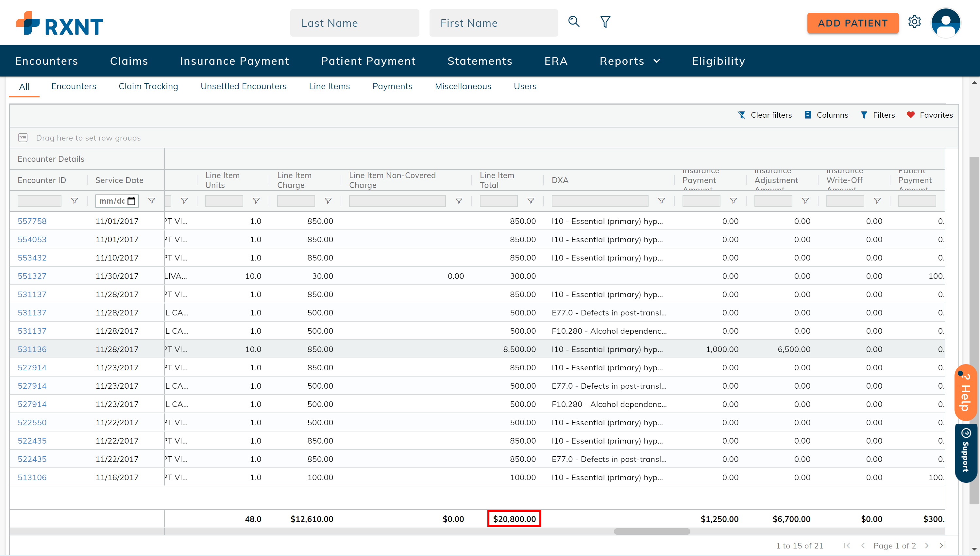Open Insurance Payment menu item
The image size is (980, 556).
click(x=234, y=61)
